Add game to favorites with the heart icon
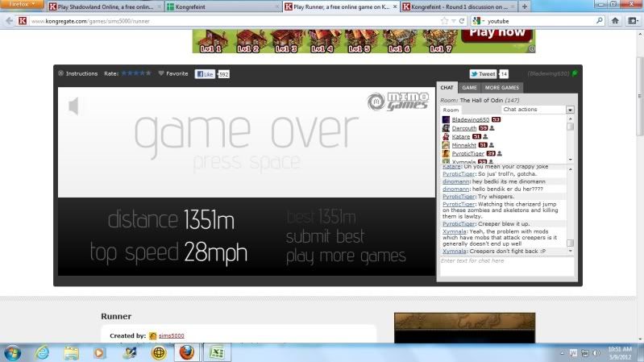The height and width of the screenshot is (362, 644). tap(161, 73)
